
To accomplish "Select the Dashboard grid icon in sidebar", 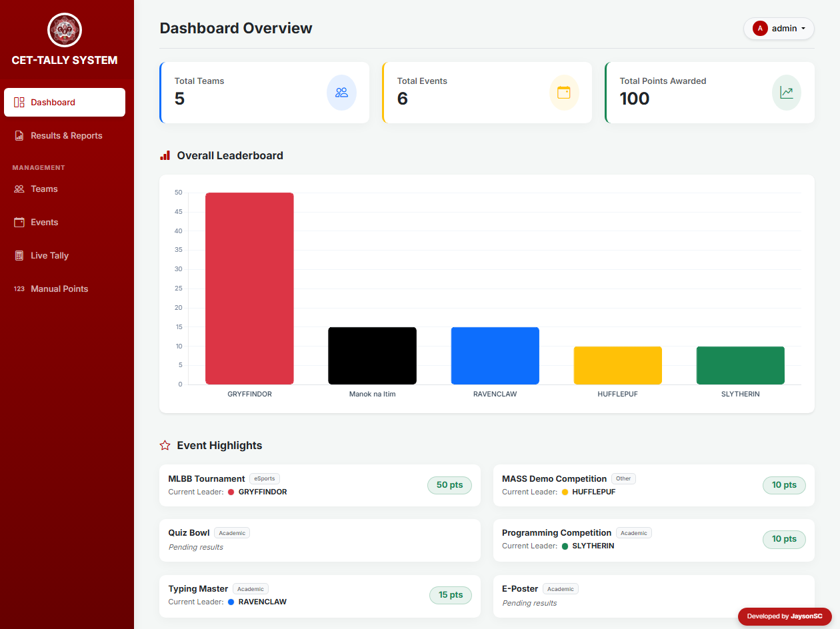I will point(19,102).
